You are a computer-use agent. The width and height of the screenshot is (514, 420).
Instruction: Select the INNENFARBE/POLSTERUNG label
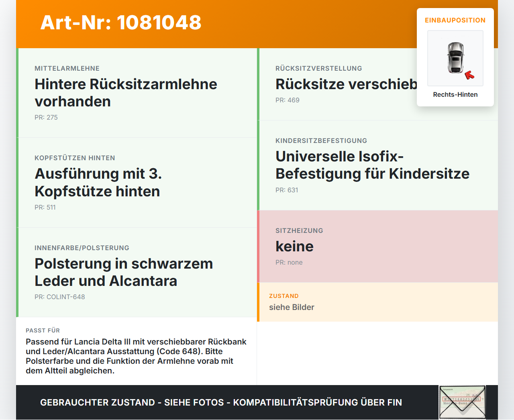tap(82, 248)
